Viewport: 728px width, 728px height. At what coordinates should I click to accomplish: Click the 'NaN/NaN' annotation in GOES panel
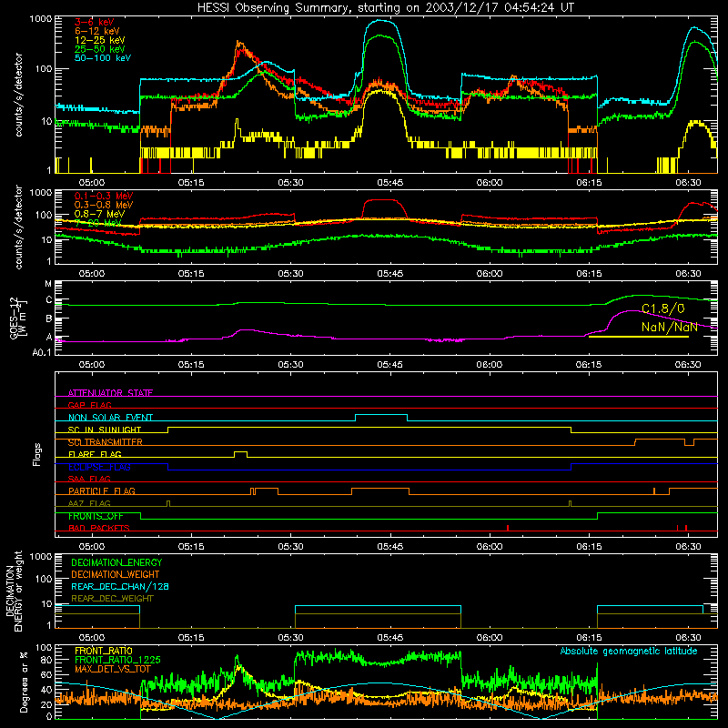[x=670, y=327]
